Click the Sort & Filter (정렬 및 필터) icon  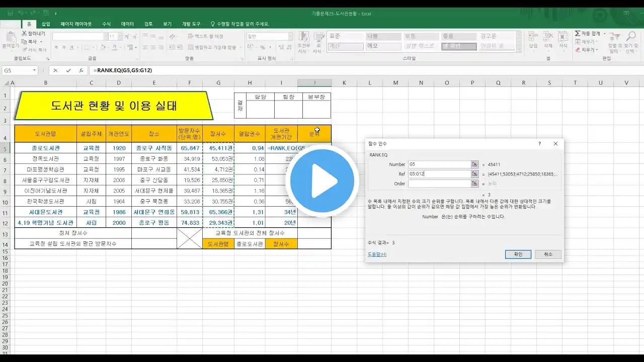614,38
